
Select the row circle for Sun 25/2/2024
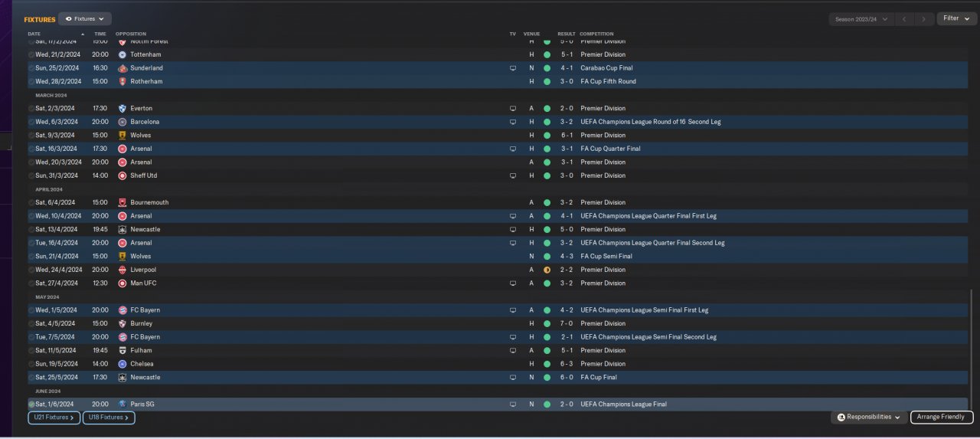31,68
